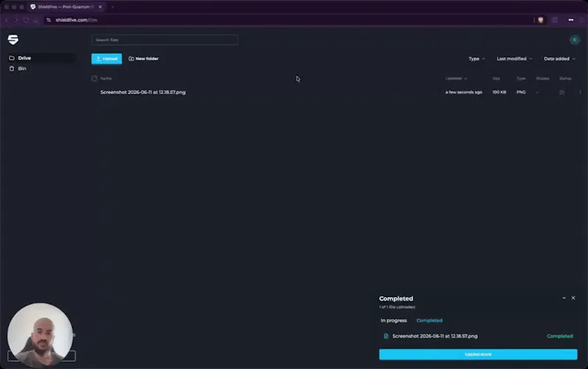Screen dimensions: 588x369
Task: Tick the select-all checkbox beside Name
Action: pyautogui.click(x=94, y=79)
